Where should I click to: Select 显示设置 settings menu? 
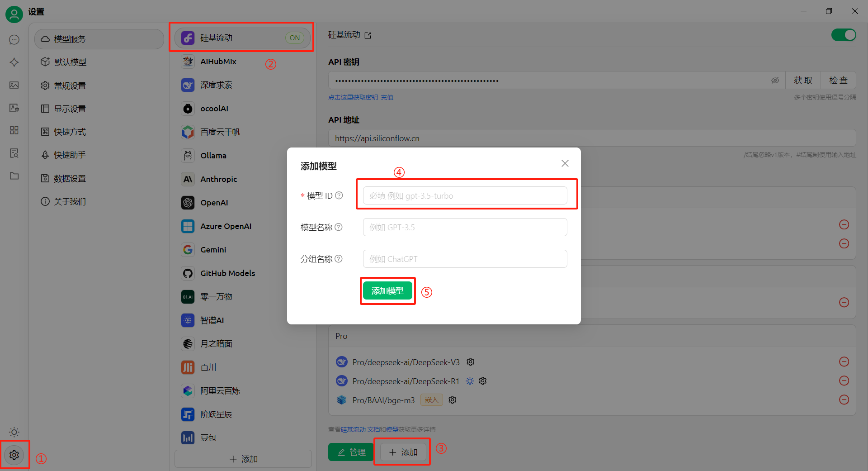click(99, 109)
